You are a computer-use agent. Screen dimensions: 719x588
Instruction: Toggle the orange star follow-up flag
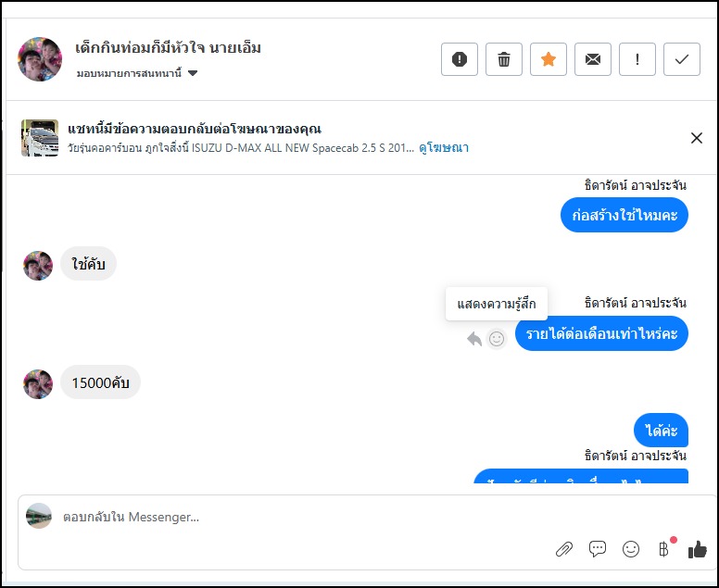(549, 59)
